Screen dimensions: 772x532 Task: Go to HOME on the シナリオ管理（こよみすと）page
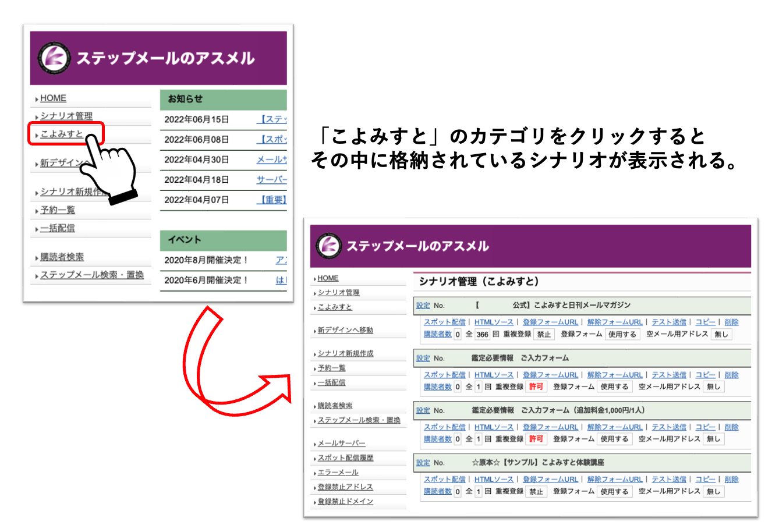pos(328,278)
